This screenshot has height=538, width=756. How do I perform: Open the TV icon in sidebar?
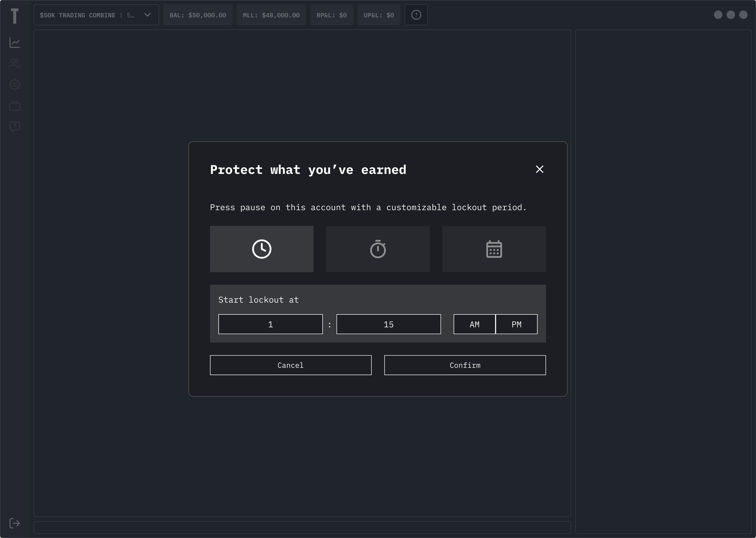[15, 105]
